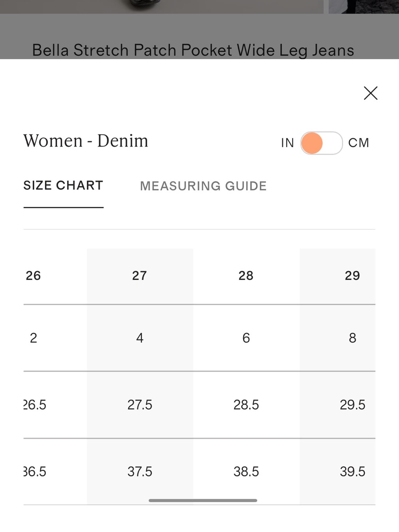
Task: Close the size chart popup
Action: [x=371, y=93]
